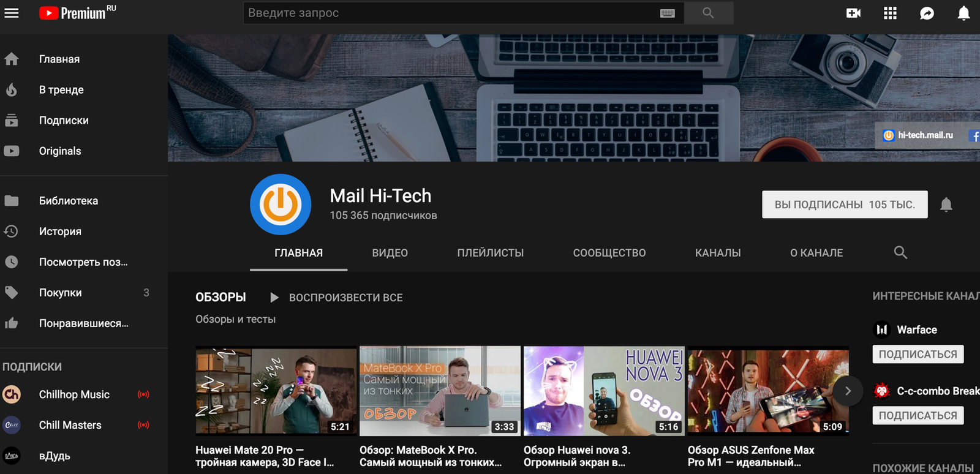The image size is (980, 474).
Task: Open the Каналы tab
Action: coord(718,253)
